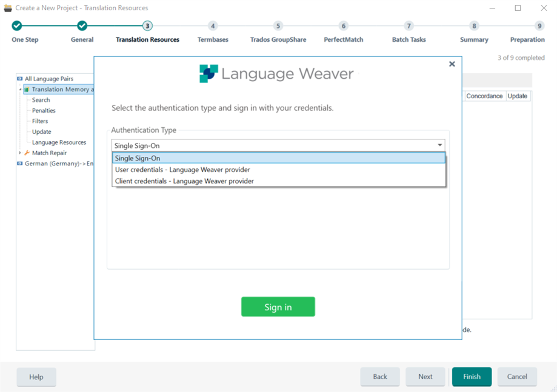Click the Concordance column header
557x392 pixels.
(484, 96)
